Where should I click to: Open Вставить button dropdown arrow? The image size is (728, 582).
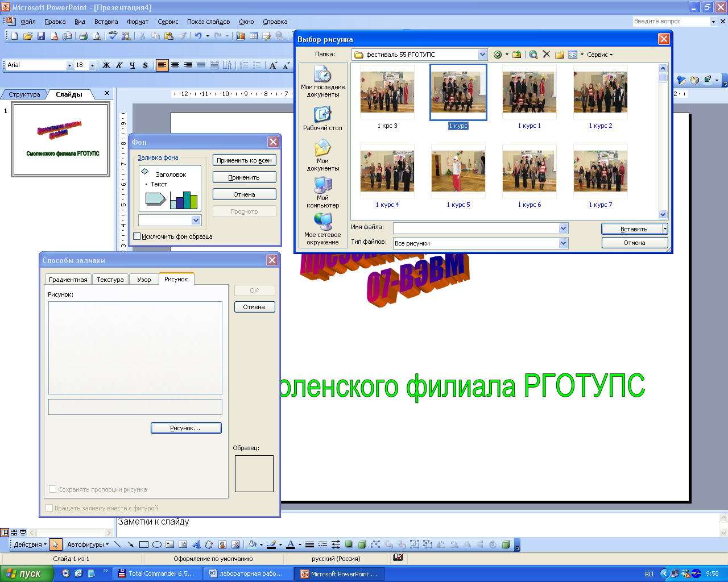[664, 229]
